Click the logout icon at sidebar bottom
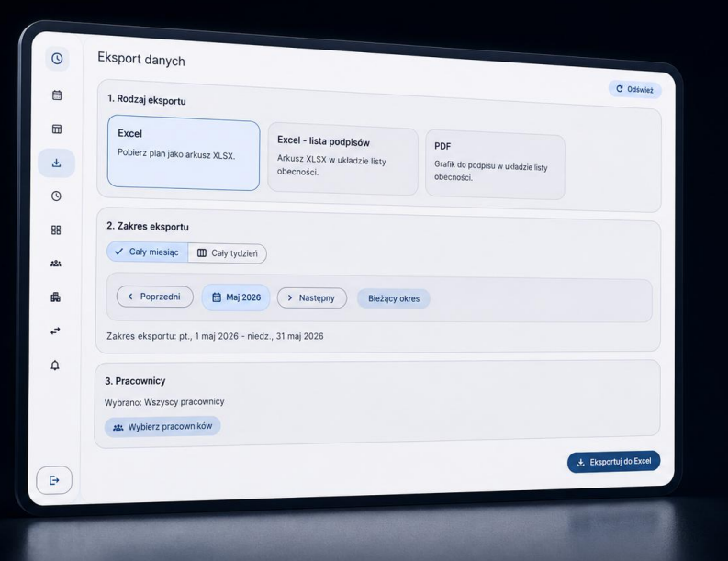Viewport: 728px width, 561px height. [x=54, y=480]
